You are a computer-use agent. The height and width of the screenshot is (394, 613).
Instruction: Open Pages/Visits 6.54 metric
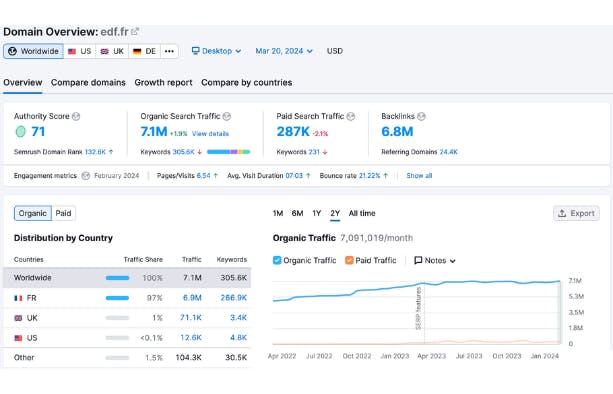coord(203,176)
